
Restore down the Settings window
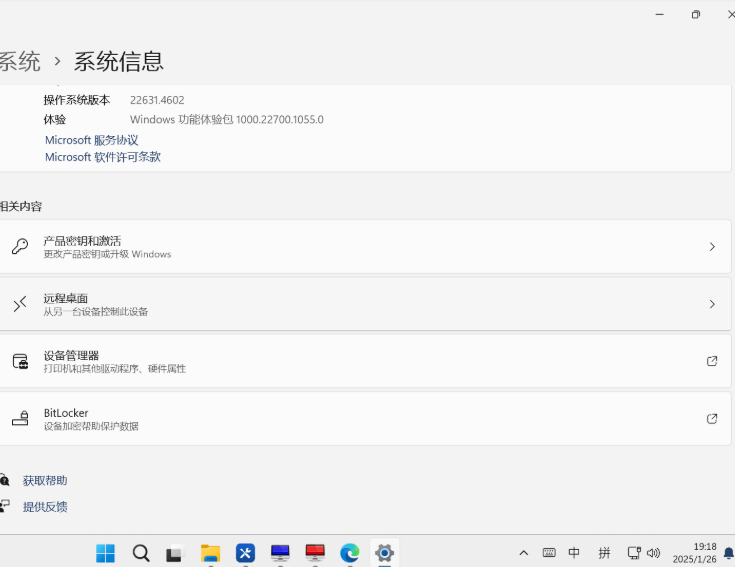tap(696, 15)
